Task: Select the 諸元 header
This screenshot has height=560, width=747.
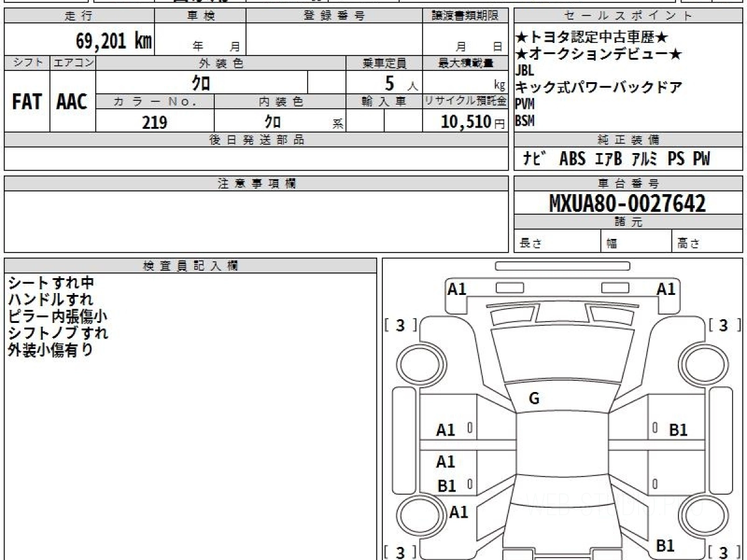Action: pos(628,222)
